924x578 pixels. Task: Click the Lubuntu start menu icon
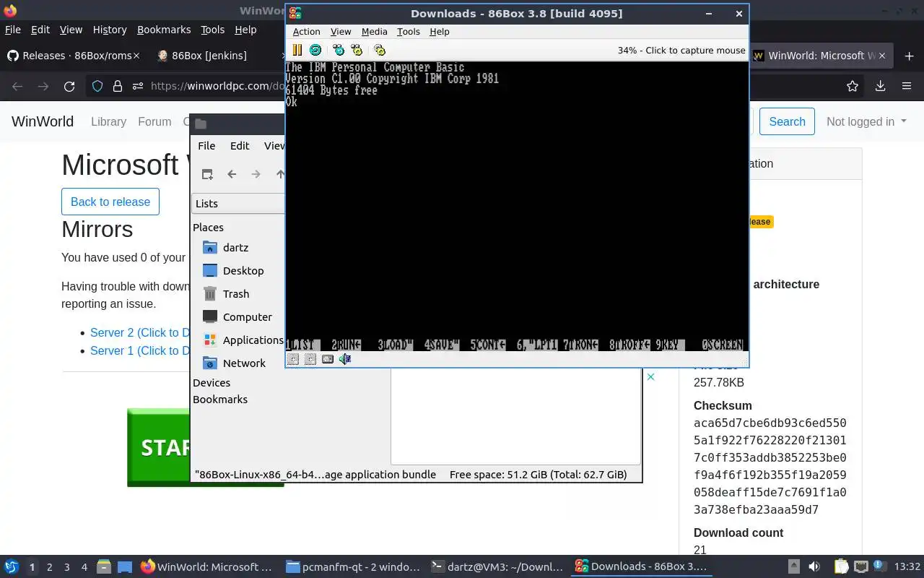pyautogui.click(x=11, y=566)
